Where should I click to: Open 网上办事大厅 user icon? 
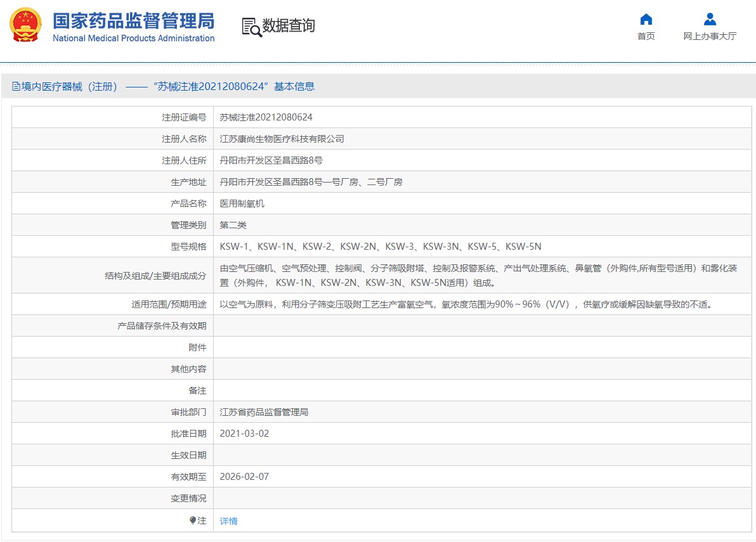tap(710, 19)
